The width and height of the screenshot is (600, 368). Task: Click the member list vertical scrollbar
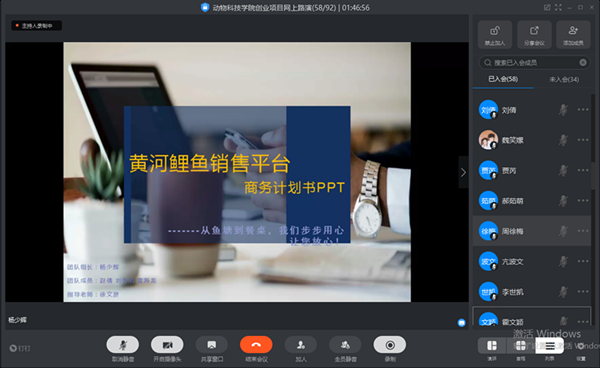click(x=593, y=130)
